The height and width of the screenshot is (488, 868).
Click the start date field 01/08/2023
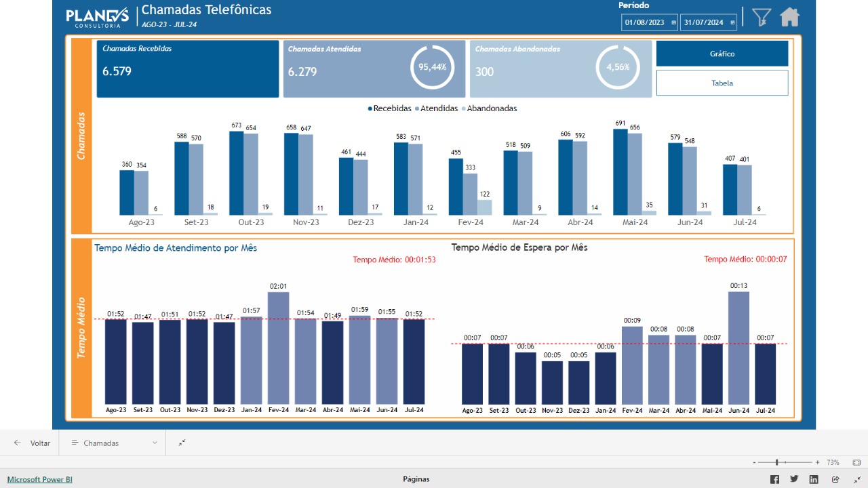click(x=645, y=22)
